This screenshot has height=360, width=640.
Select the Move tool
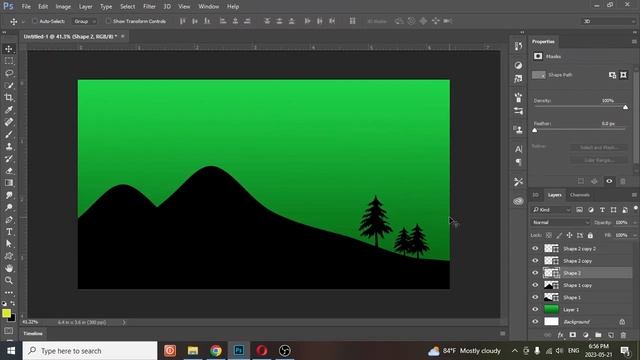[9, 49]
